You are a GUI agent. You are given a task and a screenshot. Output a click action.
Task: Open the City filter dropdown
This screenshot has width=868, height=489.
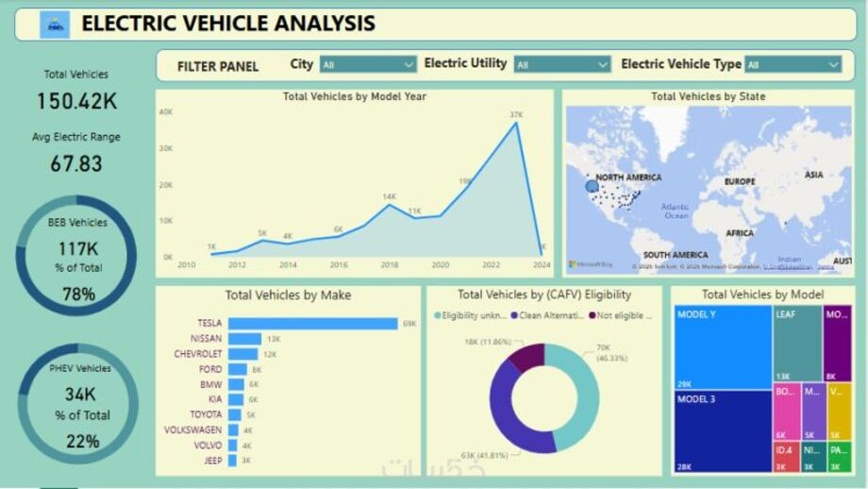pyautogui.click(x=368, y=65)
